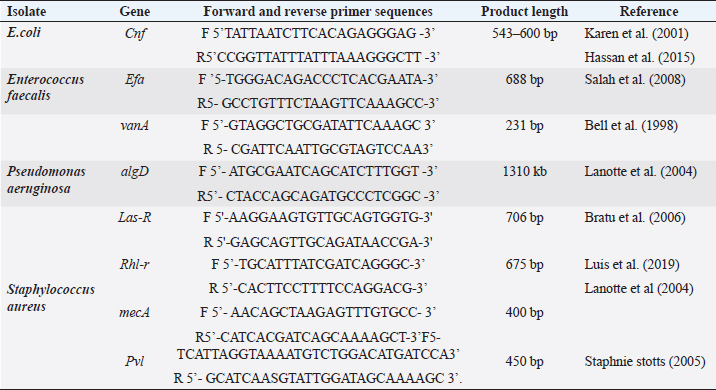Open the Luis et al. (2019) reference
Image resolution: width=716 pixels, height=390 pixels.
click(x=632, y=264)
